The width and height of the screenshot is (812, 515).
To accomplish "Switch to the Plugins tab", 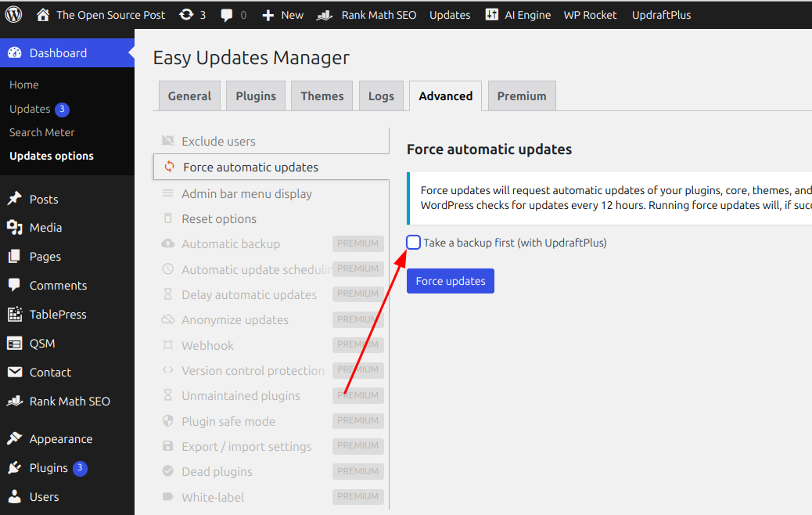I will pyautogui.click(x=256, y=96).
